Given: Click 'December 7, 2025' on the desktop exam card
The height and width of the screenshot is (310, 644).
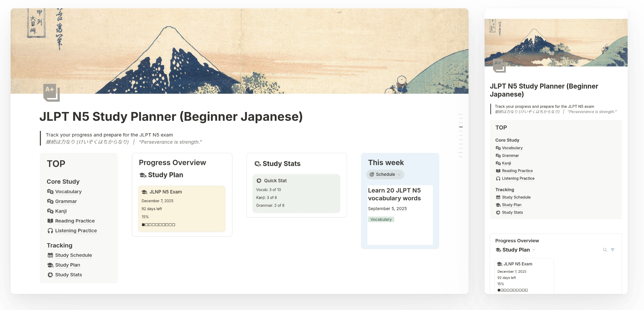Looking at the screenshot, I should click(157, 201).
